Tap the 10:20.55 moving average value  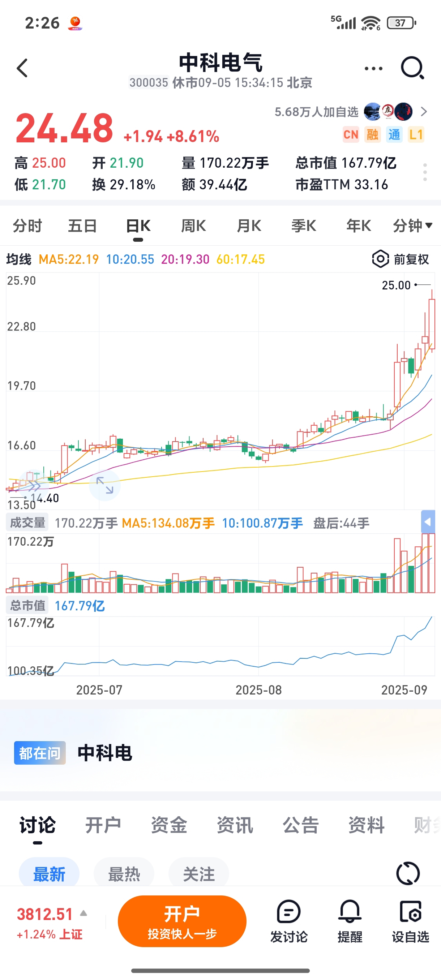click(130, 259)
